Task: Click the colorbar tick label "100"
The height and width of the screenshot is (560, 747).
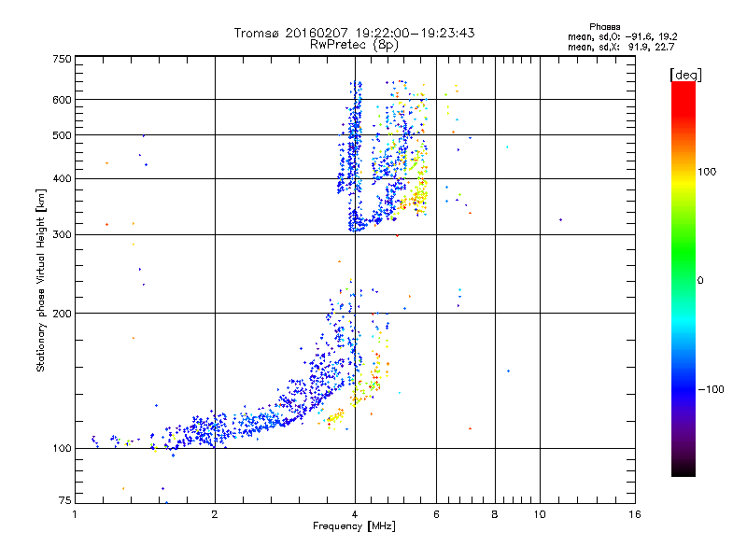Action: [x=707, y=172]
